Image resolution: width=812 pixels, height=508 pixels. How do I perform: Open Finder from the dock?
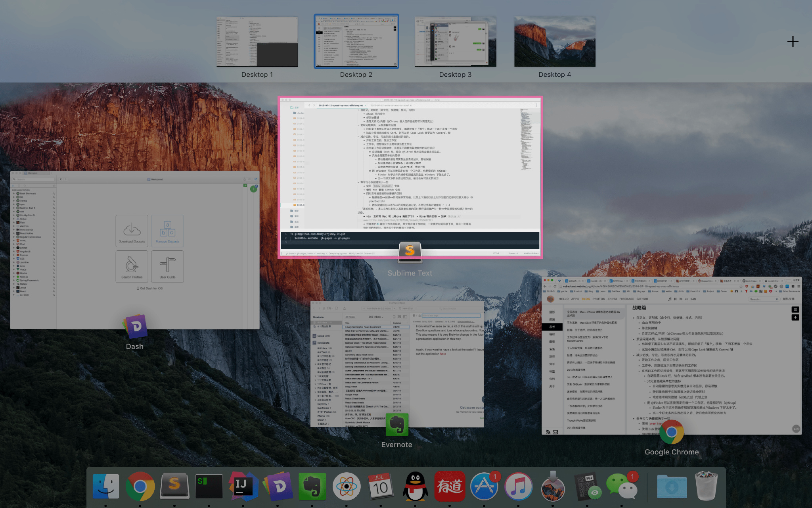point(105,487)
